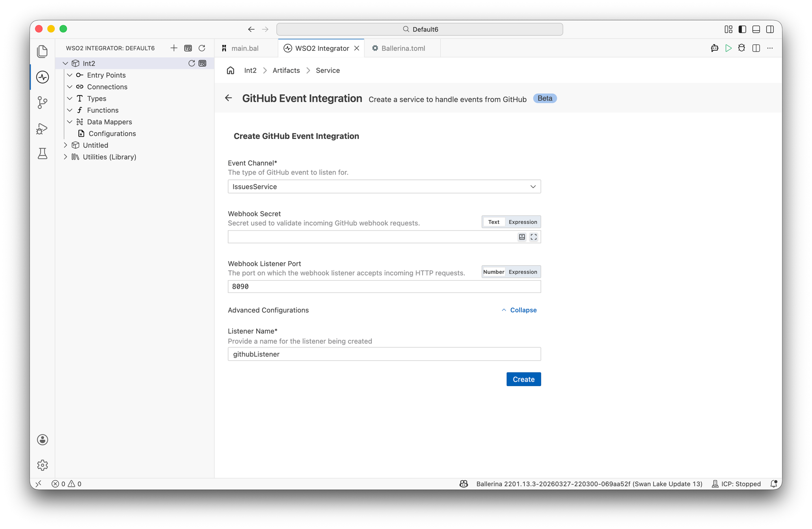812x529 pixels.
Task: Expand Webhook Secret editor to fullscreen
Action: 533,237
